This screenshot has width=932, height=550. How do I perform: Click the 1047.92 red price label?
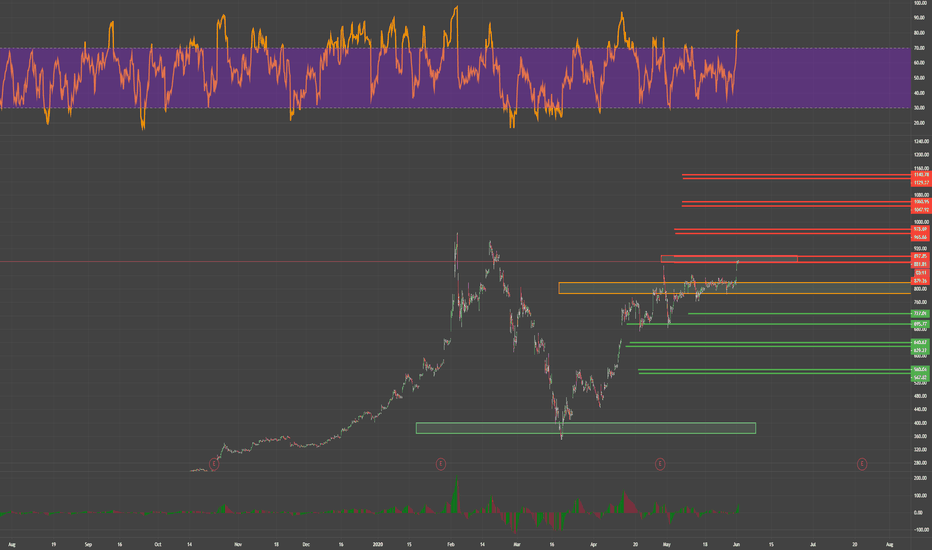(x=920, y=210)
